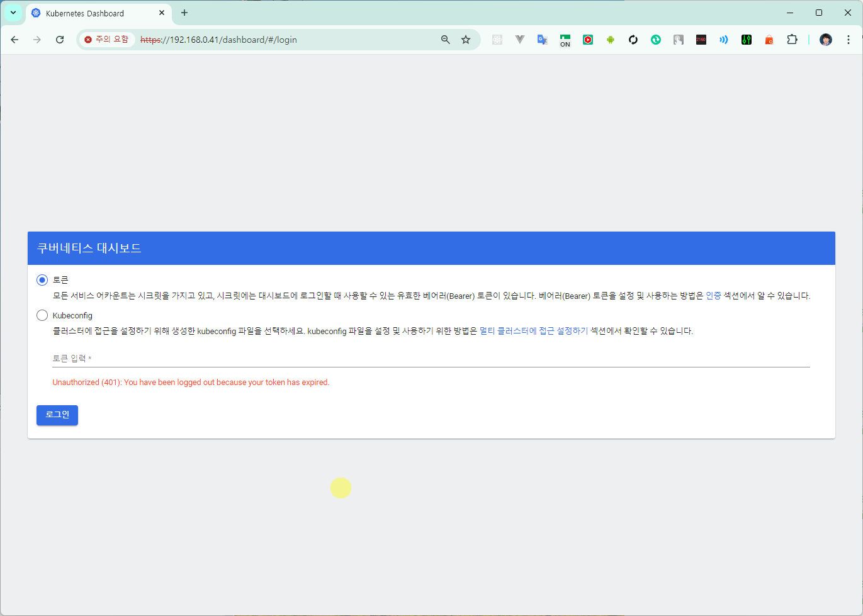Click the browser back arrow

coord(14,40)
